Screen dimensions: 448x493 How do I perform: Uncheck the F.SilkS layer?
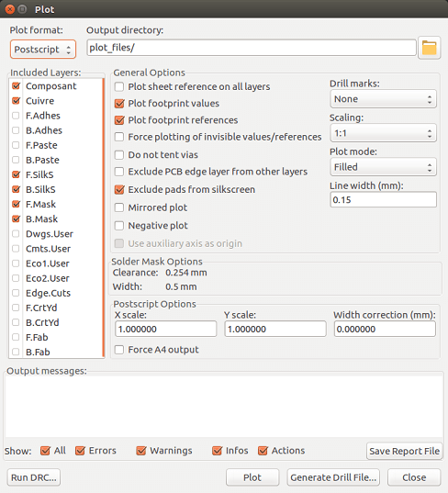16,174
